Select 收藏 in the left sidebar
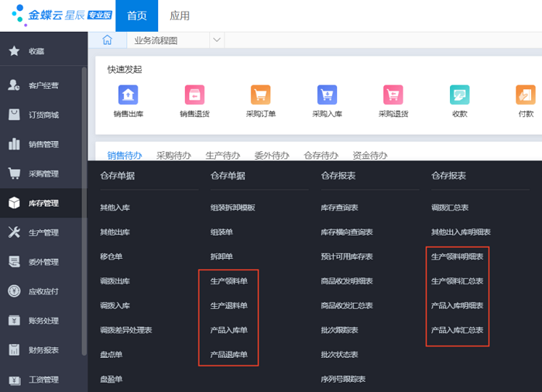The height and width of the screenshot is (392, 542). pyautogui.click(x=36, y=51)
